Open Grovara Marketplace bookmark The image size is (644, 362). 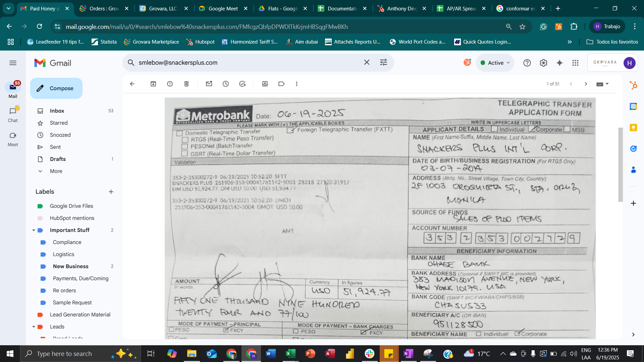pyautogui.click(x=152, y=42)
